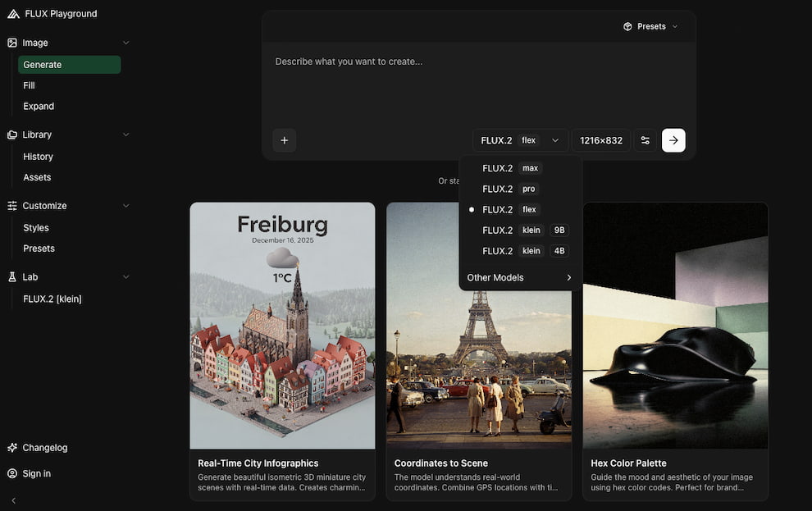Click the plus button to add attachment
Image resolution: width=812 pixels, height=511 pixels.
285,140
